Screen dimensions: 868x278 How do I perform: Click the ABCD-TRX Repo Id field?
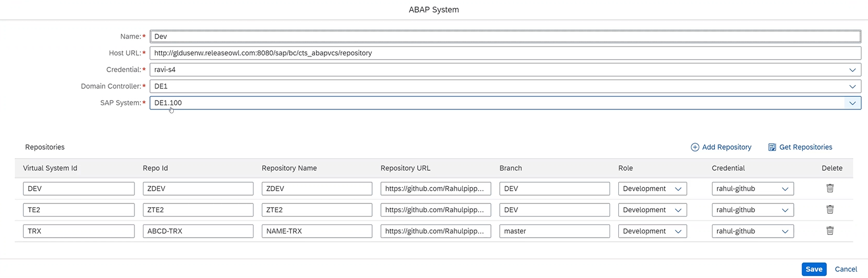click(198, 231)
